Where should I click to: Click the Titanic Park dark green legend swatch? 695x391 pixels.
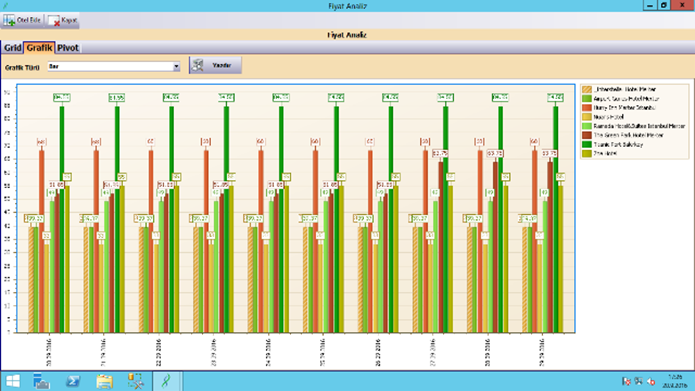click(587, 145)
